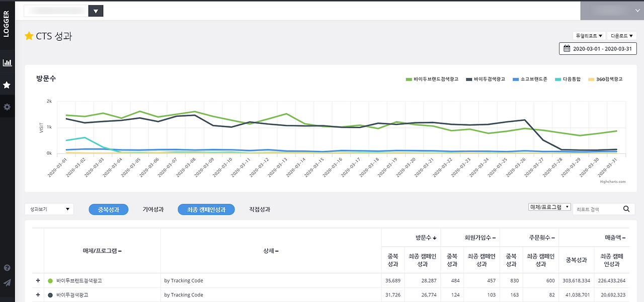The image size is (644, 302).
Task: Toggle 바이두브랜드검색광고 legend series
Action: tap(432, 79)
